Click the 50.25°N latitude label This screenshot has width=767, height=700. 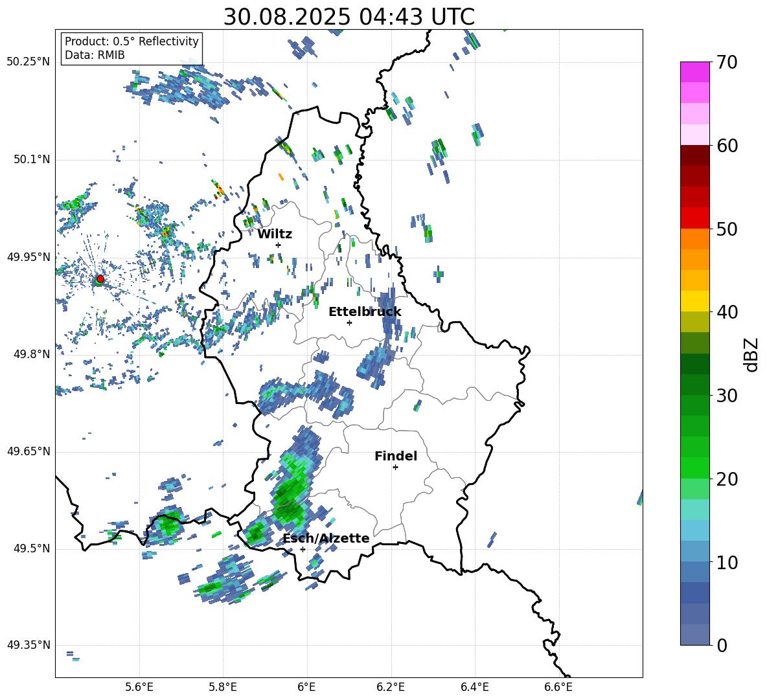click(29, 62)
